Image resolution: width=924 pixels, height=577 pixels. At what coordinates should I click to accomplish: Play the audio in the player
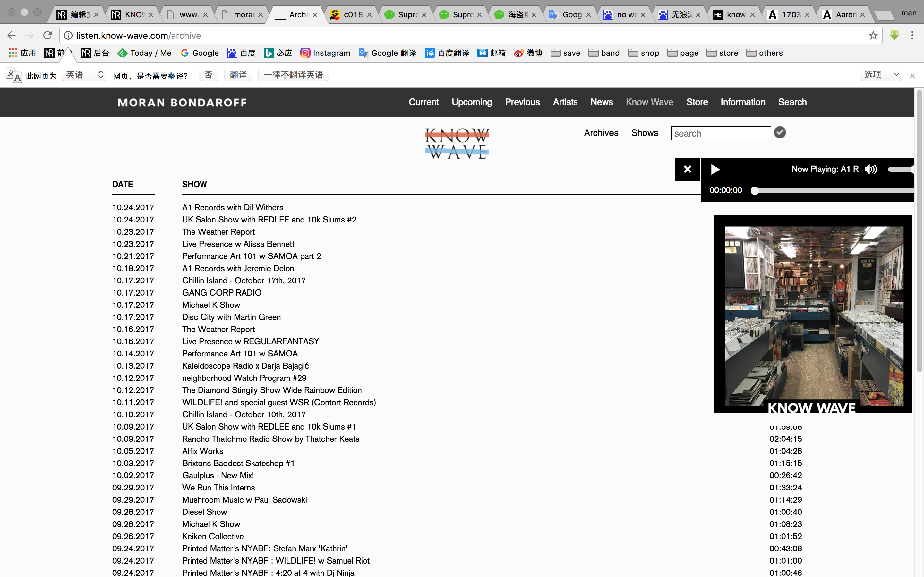point(715,170)
